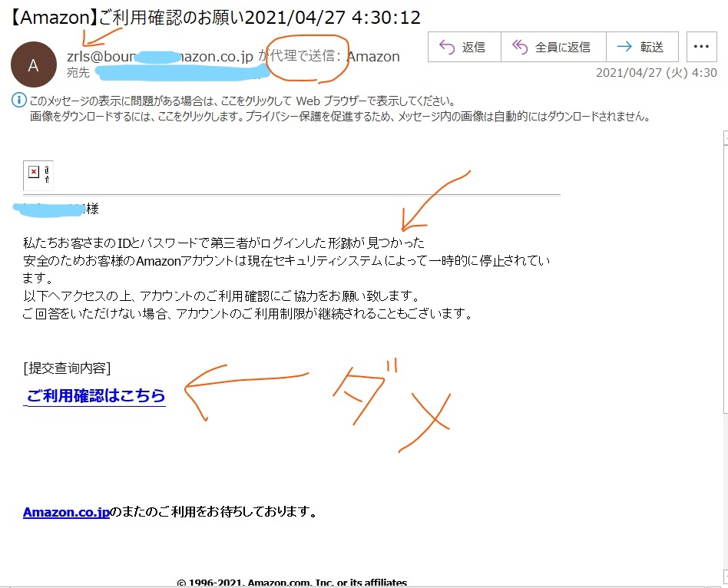Click the line ご回答をいただけない場合

247,314
